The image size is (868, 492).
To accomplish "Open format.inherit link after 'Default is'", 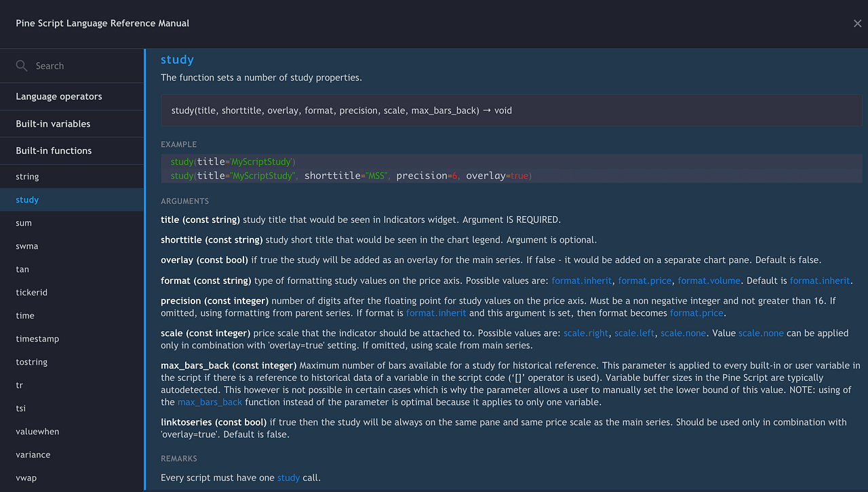I will 820,281.
